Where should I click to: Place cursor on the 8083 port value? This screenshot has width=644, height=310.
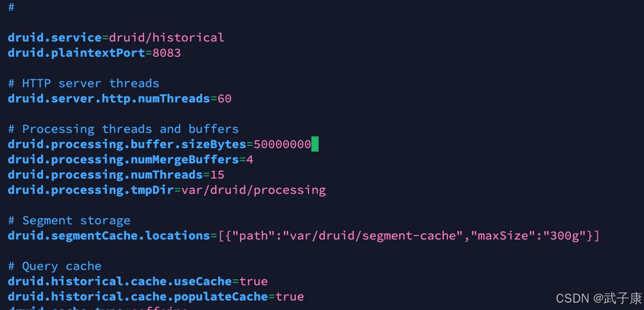click(167, 53)
